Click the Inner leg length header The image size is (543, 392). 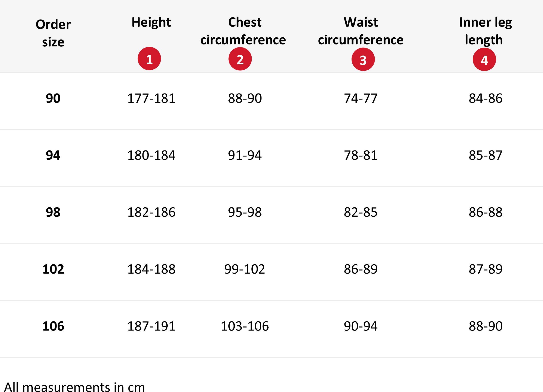coord(485,31)
